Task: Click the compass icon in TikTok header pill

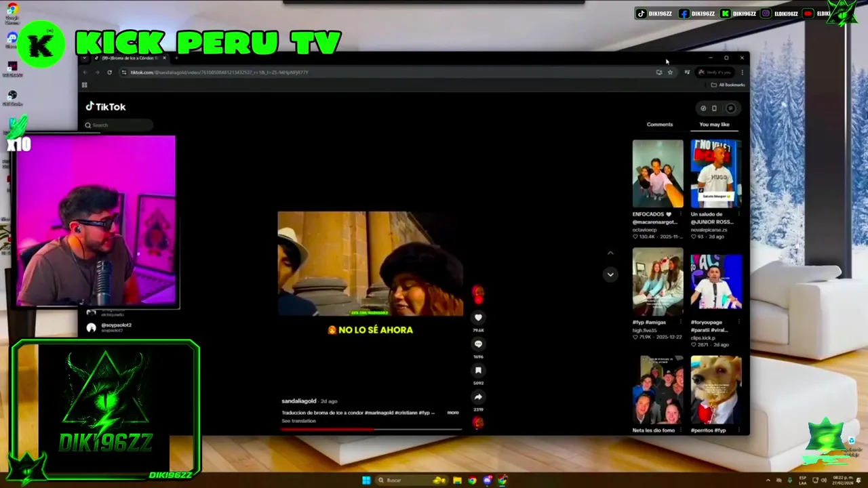Action: [x=703, y=108]
